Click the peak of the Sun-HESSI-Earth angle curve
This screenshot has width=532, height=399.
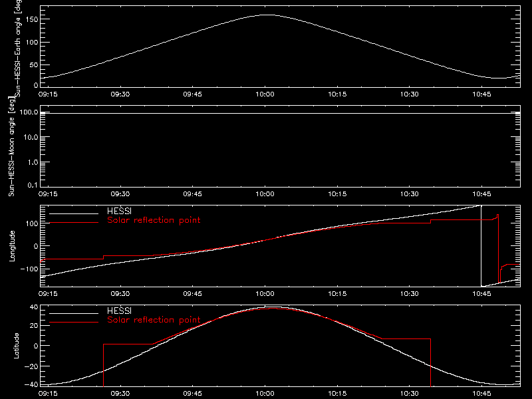click(x=268, y=15)
